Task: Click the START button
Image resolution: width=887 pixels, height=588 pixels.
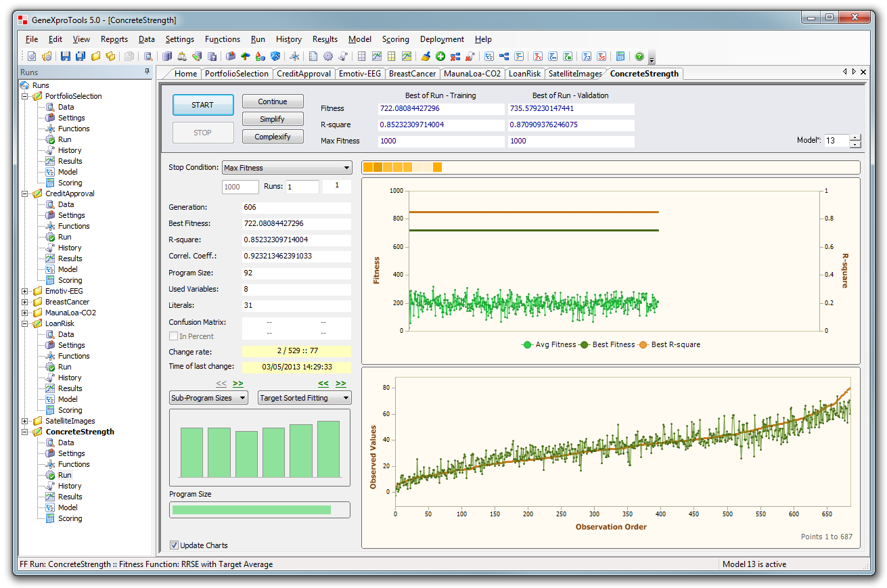Action: click(203, 105)
